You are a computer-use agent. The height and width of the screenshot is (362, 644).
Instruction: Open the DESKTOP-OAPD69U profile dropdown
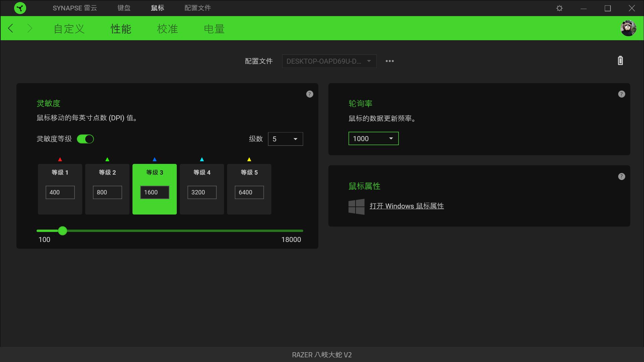tap(329, 61)
